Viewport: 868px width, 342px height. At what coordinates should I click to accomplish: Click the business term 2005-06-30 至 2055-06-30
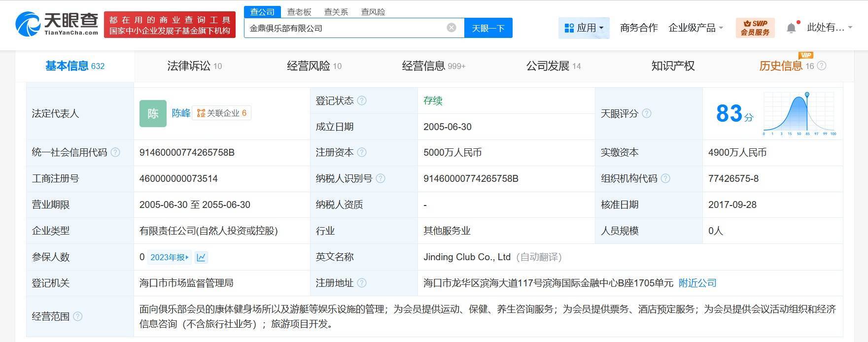click(195, 205)
